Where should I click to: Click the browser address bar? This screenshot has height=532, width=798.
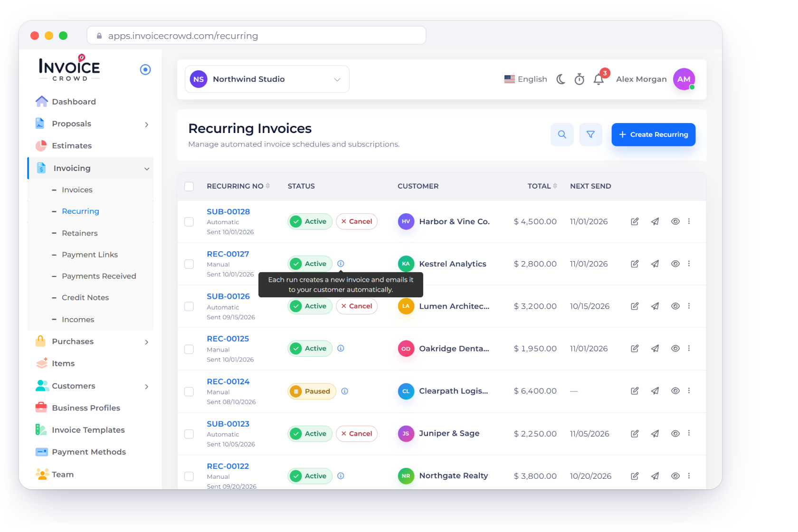[x=256, y=36]
